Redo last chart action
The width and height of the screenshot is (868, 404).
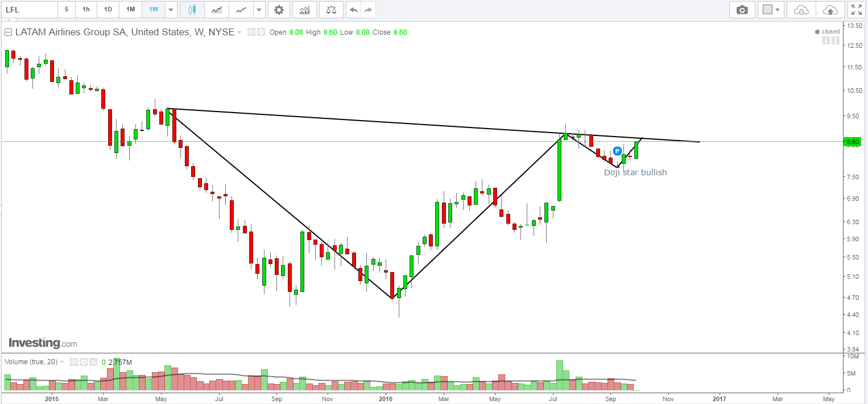[x=369, y=10]
